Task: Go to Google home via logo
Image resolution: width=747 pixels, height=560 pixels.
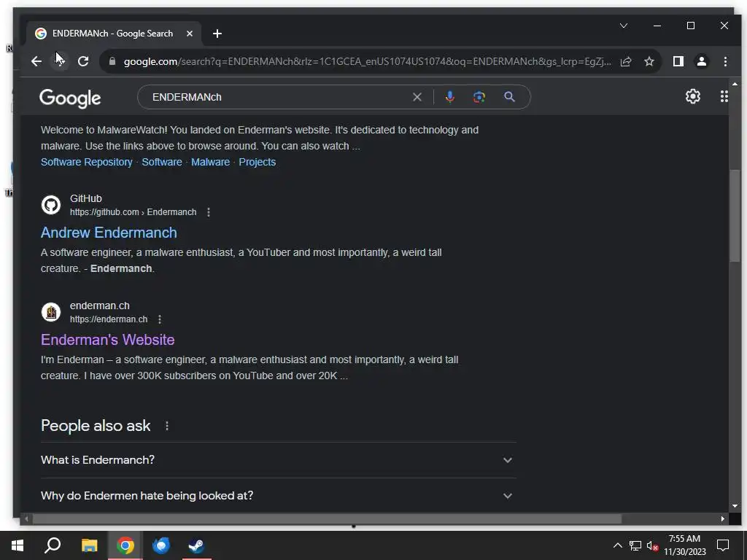Action: coord(70,98)
